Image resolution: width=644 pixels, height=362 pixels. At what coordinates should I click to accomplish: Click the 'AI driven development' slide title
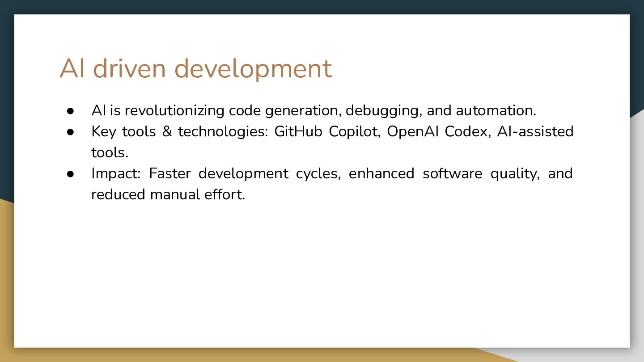tap(196, 69)
